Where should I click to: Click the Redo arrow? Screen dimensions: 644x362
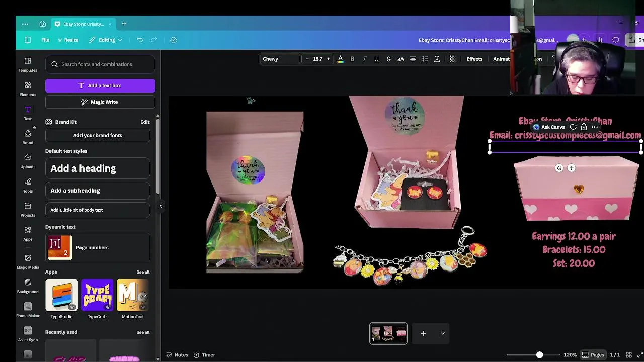(154, 40)
